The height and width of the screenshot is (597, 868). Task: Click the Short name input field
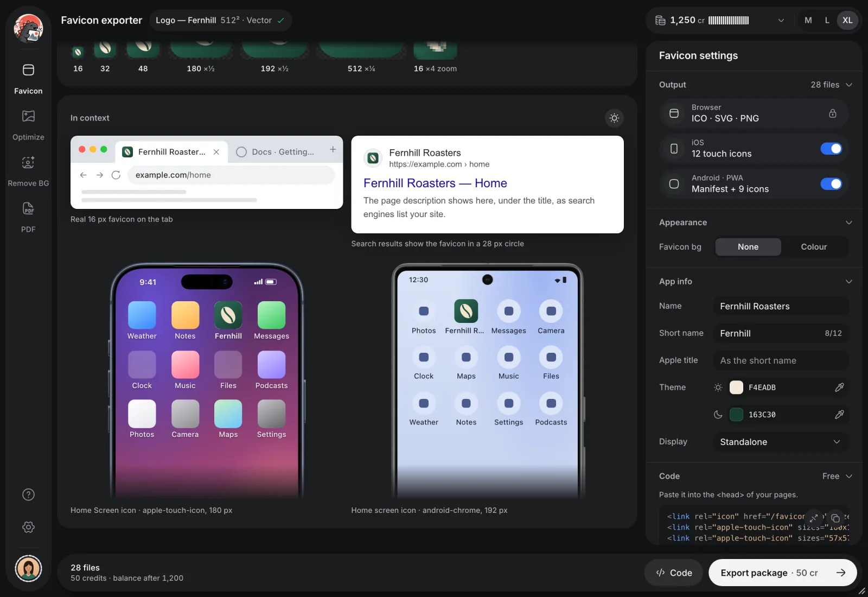click(x=780, y=333)
